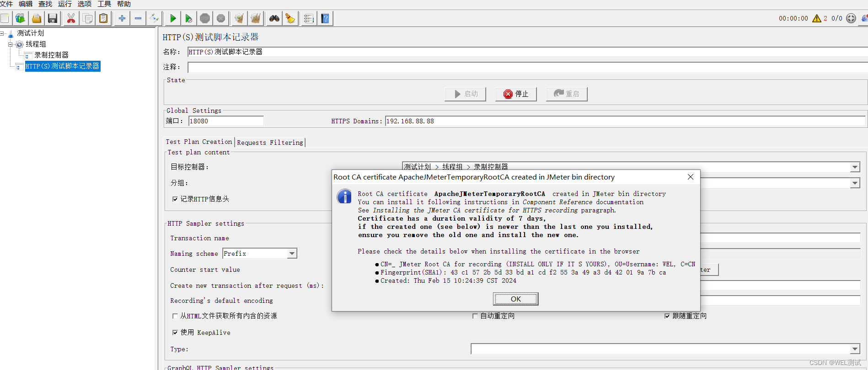The height and width of the screenshot is (370, 868).
Task: Click the Open file folder icon
Action: [x=37, y=18]
